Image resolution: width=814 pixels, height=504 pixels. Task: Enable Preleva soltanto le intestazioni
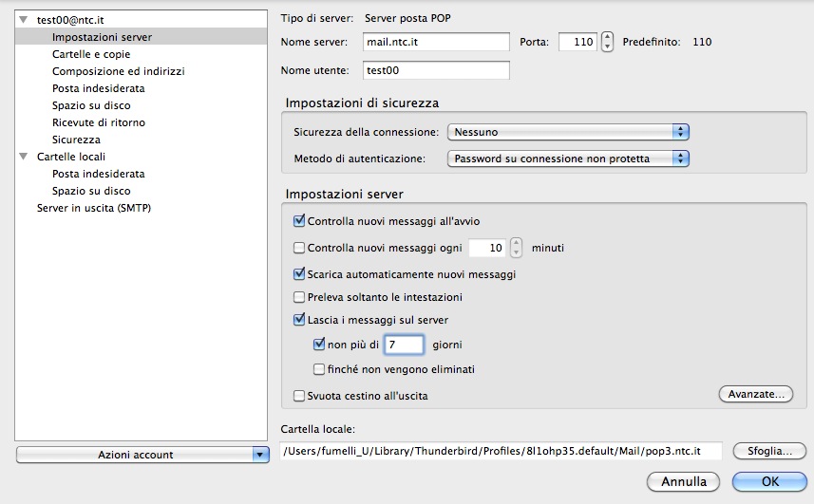300,297
